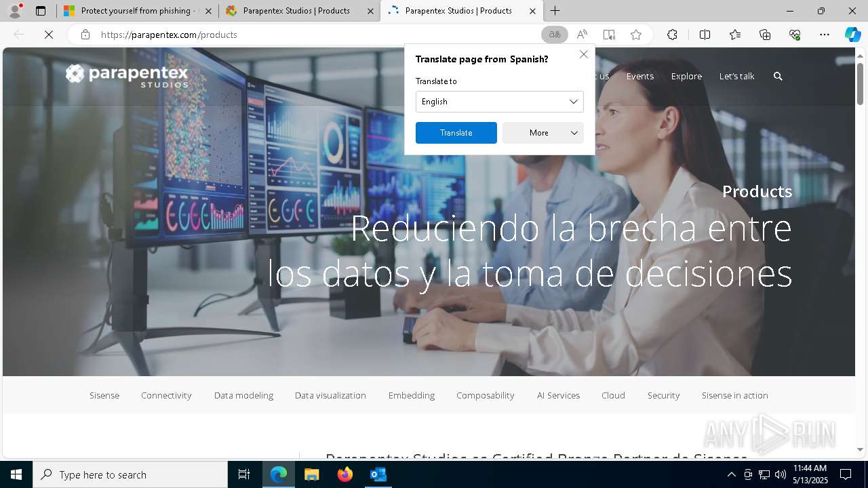This screenshot has width=868, height=488.
Task: Click the back navigation arrow
Action: (x=19, y=35)
